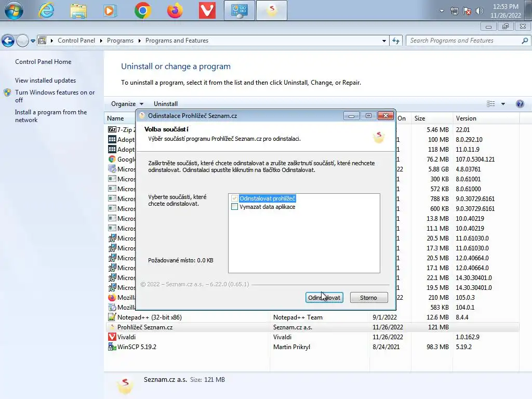Close the Odinstalace dialog
The height and width of the screenshot is (399, 532).
(385, 116)
